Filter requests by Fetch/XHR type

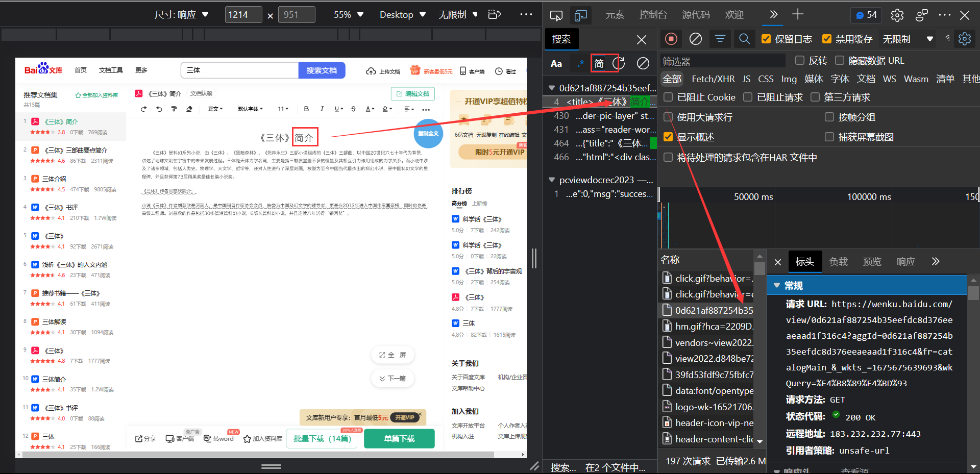[713, 79]
